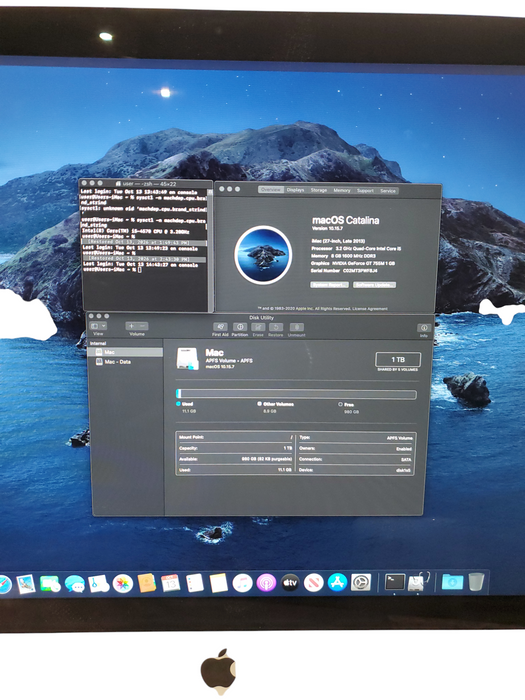The image size is (525, 700).
Task: Click the 'Serial Number' line
Action: (x=344, y=271)
